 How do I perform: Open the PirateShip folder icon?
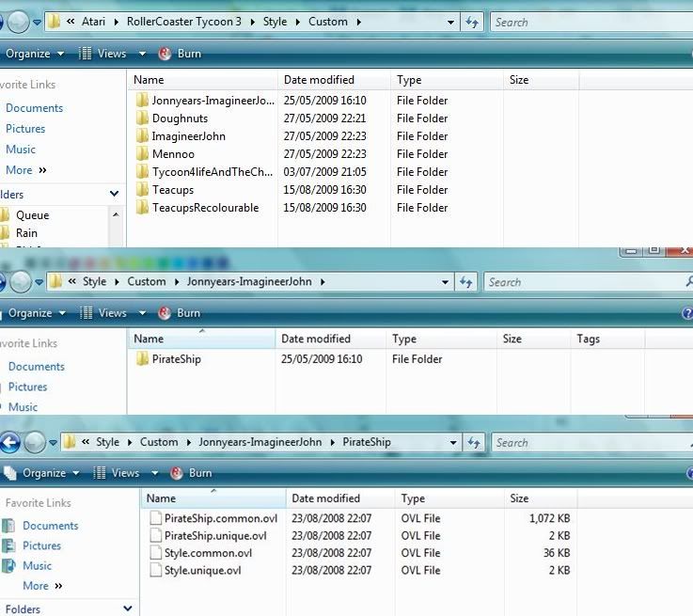[142, 358]
